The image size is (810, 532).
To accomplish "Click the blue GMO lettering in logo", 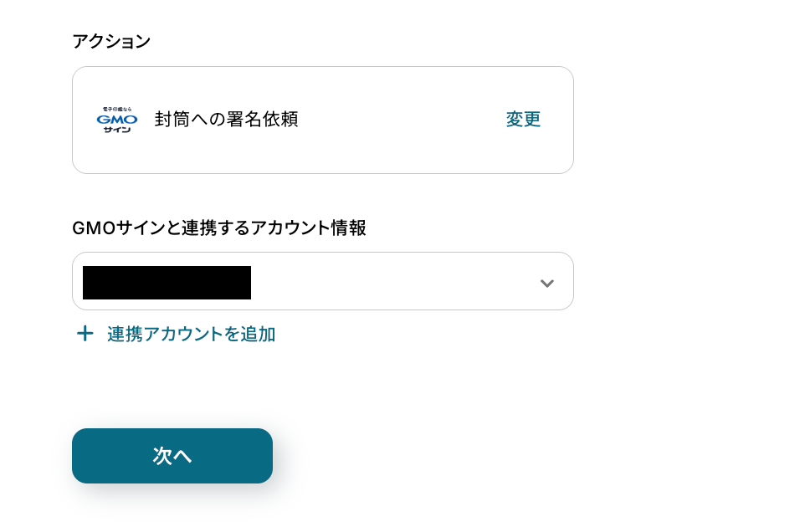I will (x=117, y=119).
